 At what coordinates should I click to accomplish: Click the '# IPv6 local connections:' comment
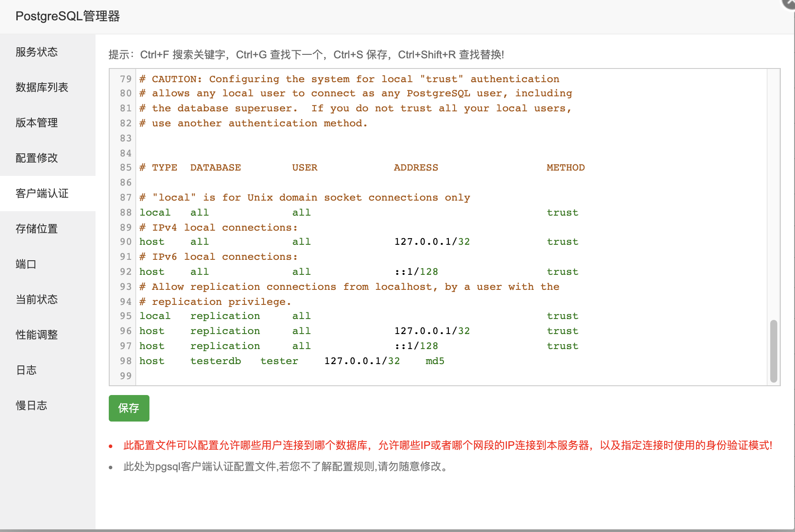pos(219,257)
